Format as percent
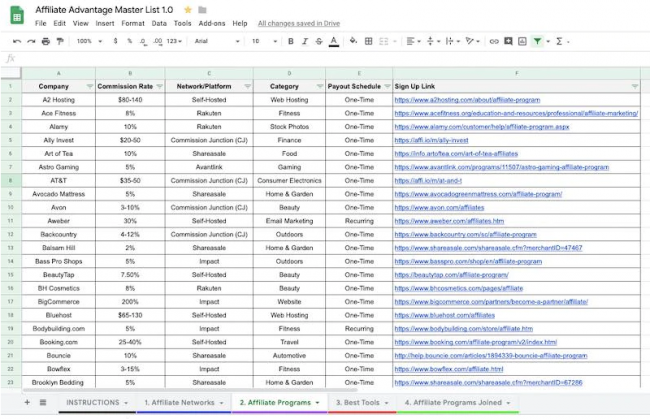Image resolution: width=650 pixels, height=419 pixels. coord(130,41)
